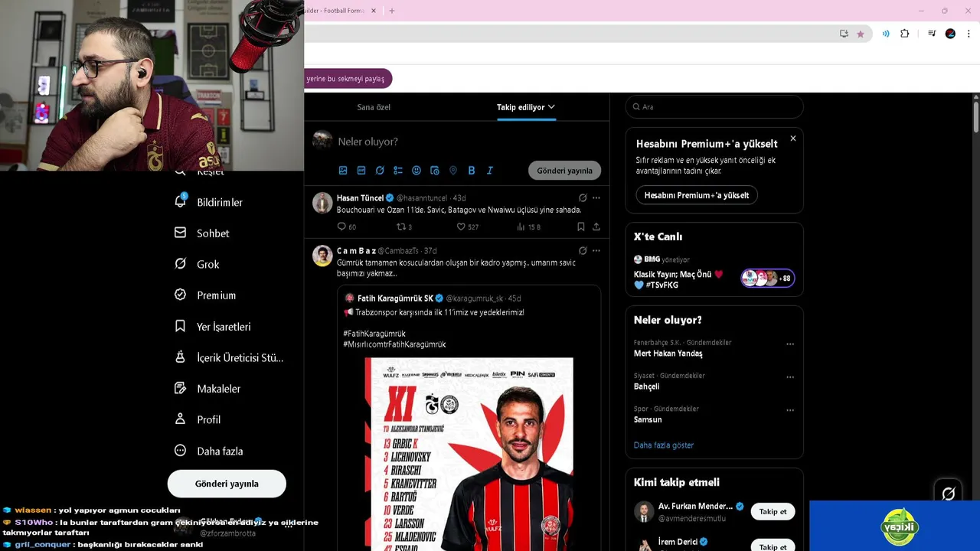
Task: Open Makaleler in sidebar
Action: tap(207, 389)
